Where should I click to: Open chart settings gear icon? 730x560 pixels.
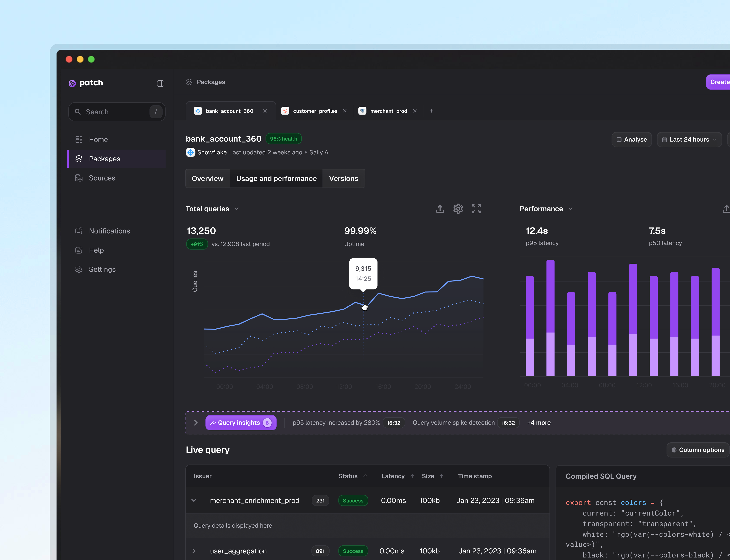click(458, 209)
